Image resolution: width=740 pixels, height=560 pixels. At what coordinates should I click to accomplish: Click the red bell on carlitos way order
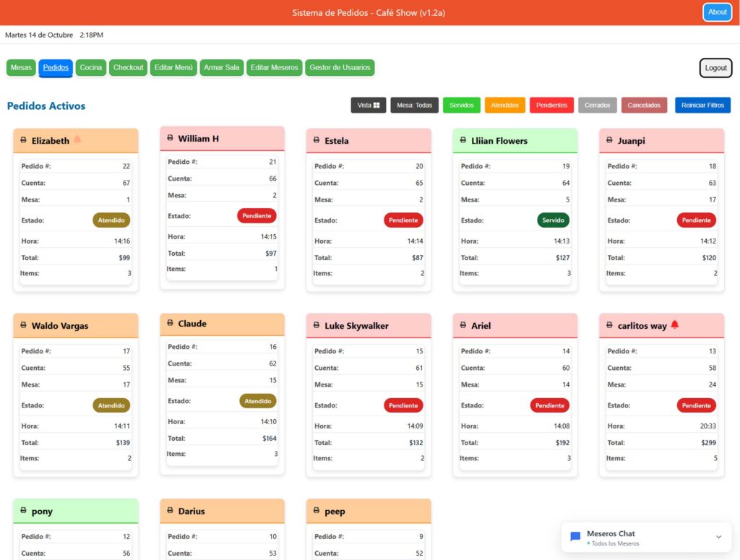[x=675, y=325]
